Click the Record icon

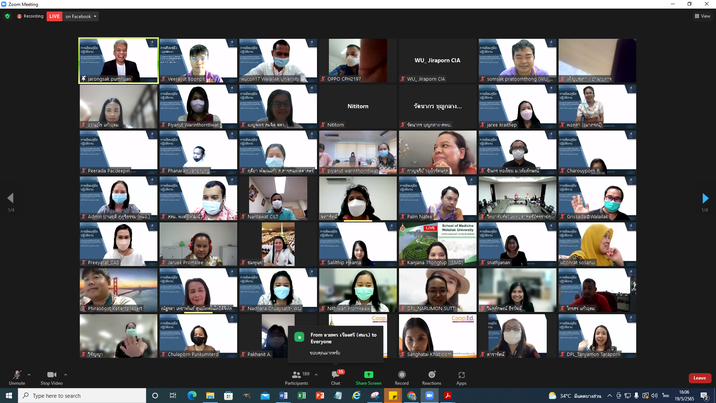[x=401, y=375]
